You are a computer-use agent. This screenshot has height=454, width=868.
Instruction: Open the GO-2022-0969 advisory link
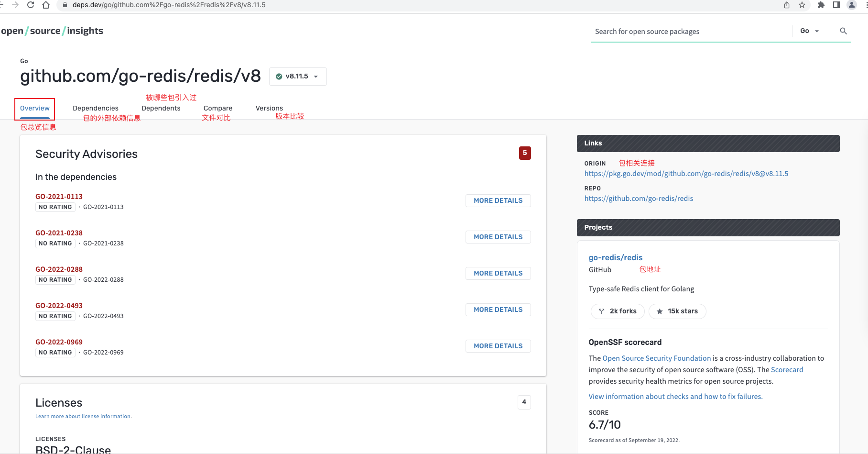(x=59, y=342)
